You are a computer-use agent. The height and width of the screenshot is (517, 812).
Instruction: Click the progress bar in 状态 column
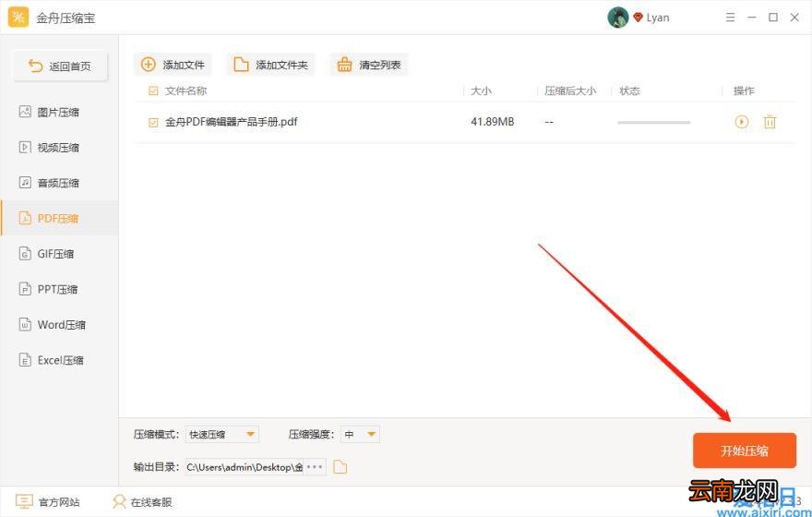point(653,123)
